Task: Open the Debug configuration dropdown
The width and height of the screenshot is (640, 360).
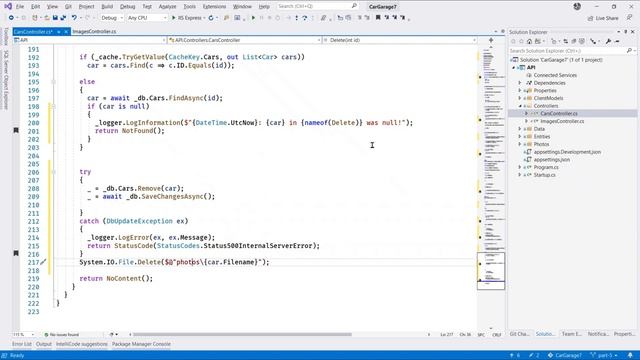Action: click(x=111, y=18)
